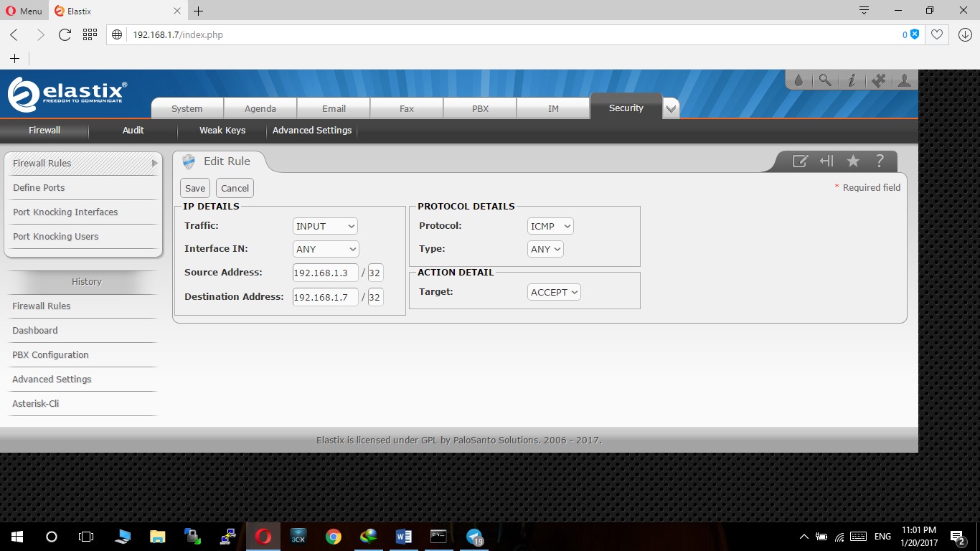
Task: Expand the Protocol dropdown showing ICMP
Action: tap(550, 226)
